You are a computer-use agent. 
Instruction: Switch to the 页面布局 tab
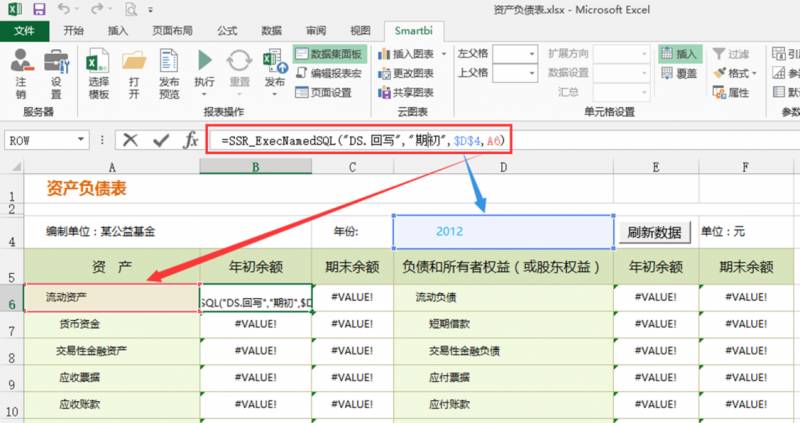172,31
